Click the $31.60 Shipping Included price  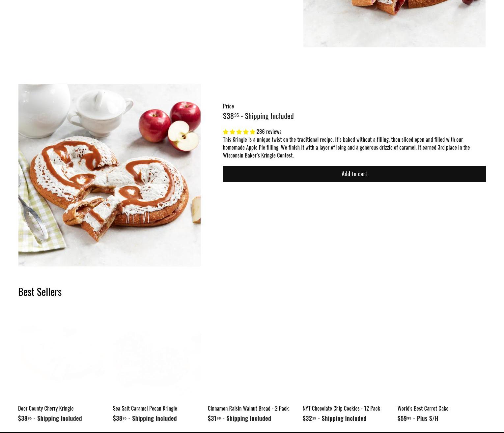coord(239,418)
